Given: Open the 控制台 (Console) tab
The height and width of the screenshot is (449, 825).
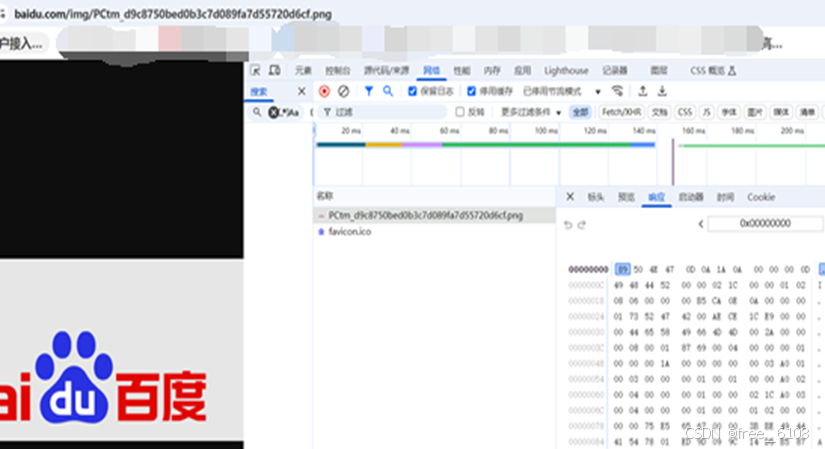Looking at the screenshot, I should [x=337, y=71].
